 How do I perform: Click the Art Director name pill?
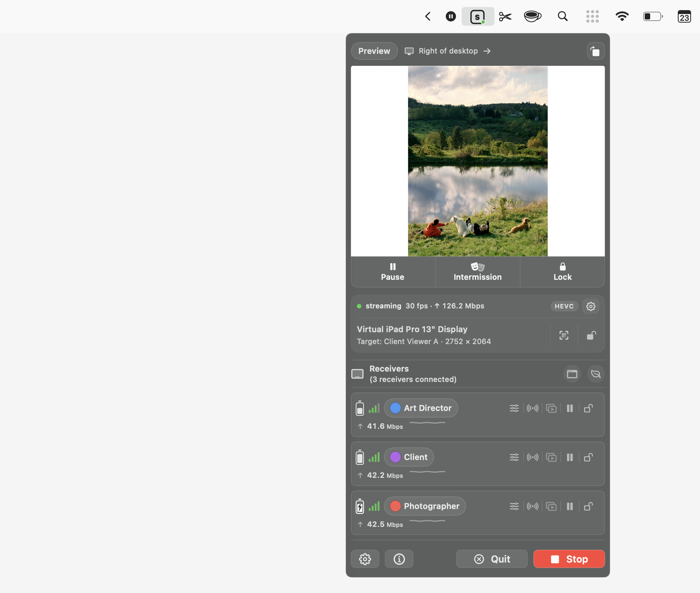421,408
